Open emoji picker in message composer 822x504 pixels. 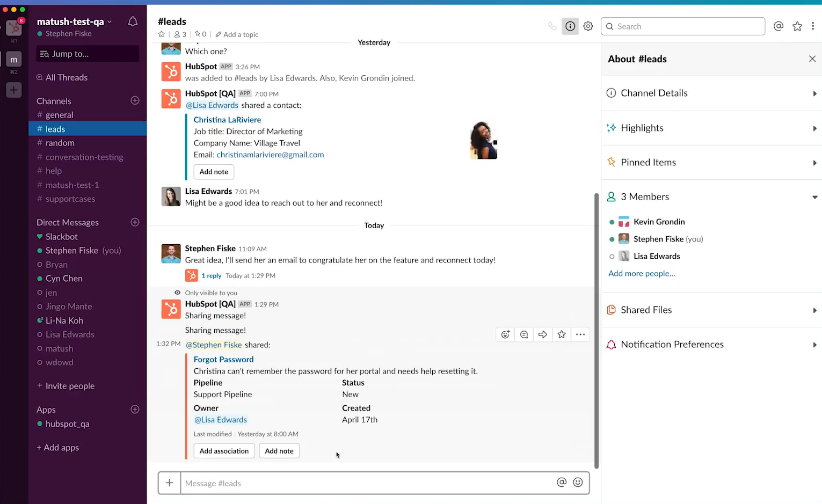click(578, 482)
